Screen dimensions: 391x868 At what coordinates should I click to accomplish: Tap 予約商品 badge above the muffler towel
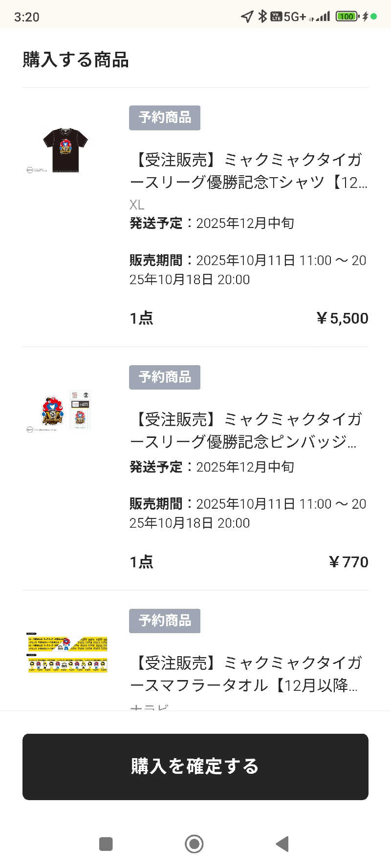(x=165, y=621)
